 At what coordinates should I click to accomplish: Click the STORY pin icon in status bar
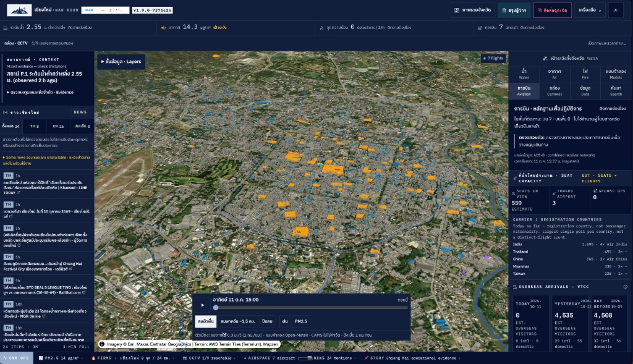click(366, 358)
